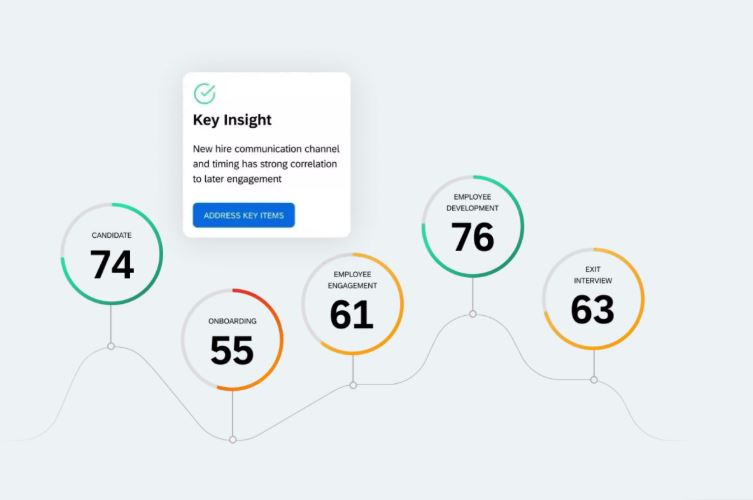Click the CANDIDATE label text
This screenshot has height=500, width=753.
[111, 235]
